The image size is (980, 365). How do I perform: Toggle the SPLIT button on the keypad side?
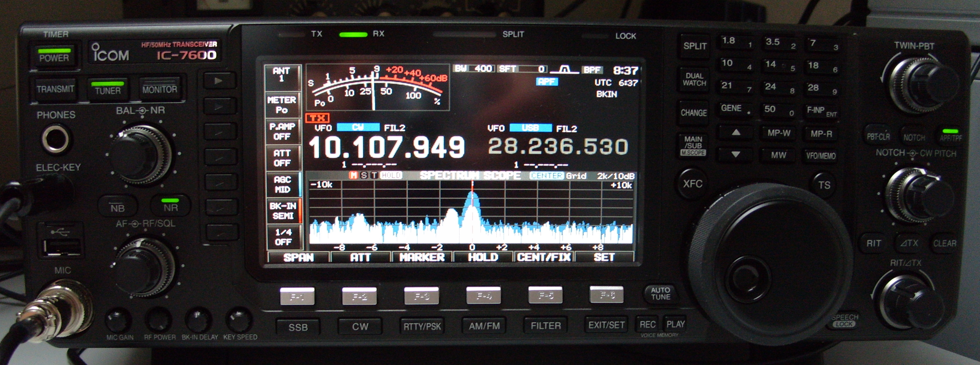[695, 46]
